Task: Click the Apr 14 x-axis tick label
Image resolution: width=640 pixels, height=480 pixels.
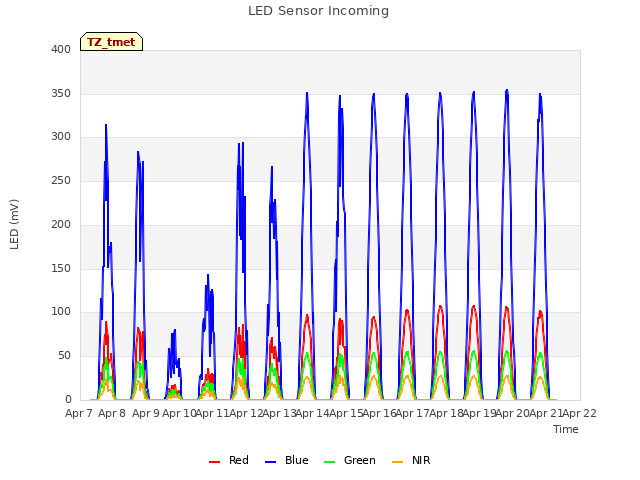Action: pos(312,413)
